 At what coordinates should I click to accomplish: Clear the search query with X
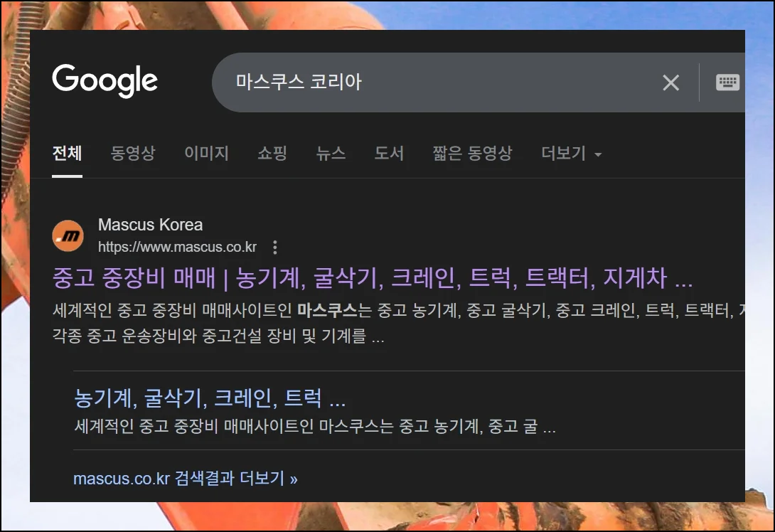click(670, 83)
